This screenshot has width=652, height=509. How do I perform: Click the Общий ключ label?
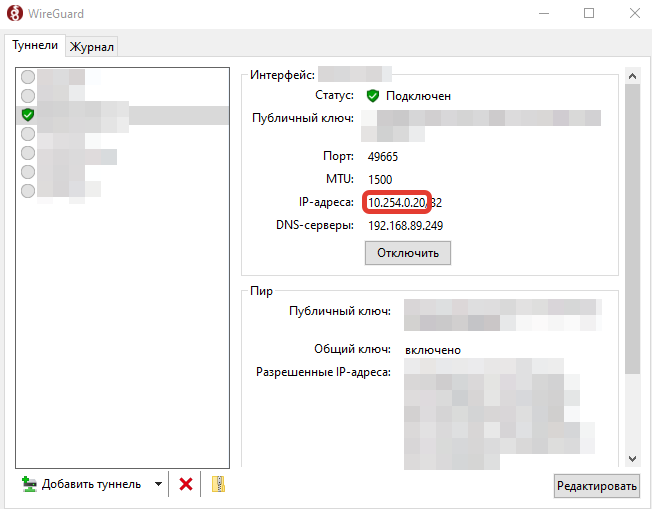(x=352, y=349)
